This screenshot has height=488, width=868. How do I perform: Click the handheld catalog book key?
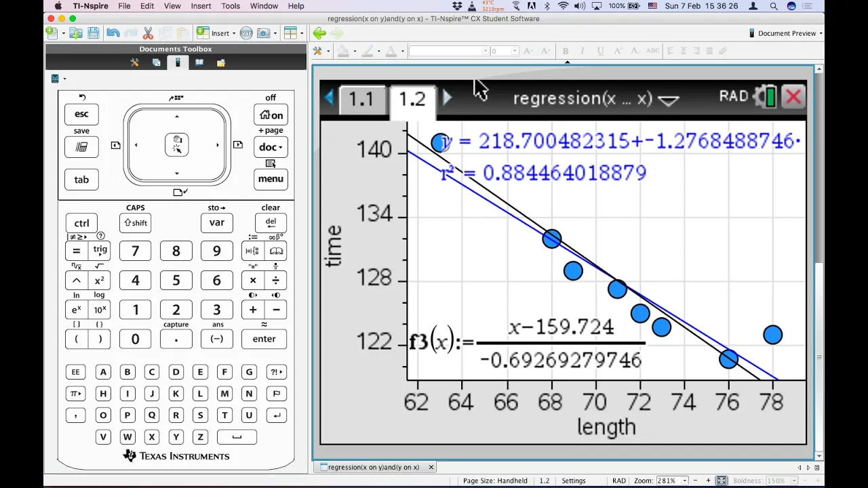pyautogui.click(x=276, y=251)
